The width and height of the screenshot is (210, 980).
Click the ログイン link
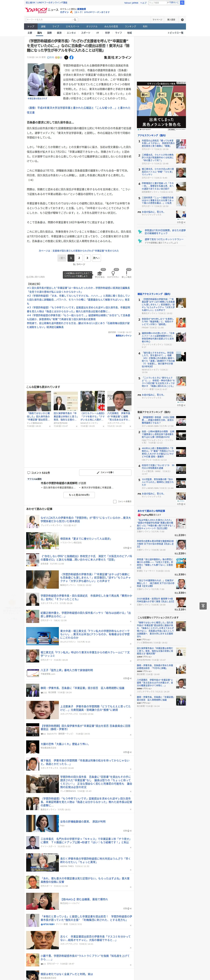coord(64,12)
